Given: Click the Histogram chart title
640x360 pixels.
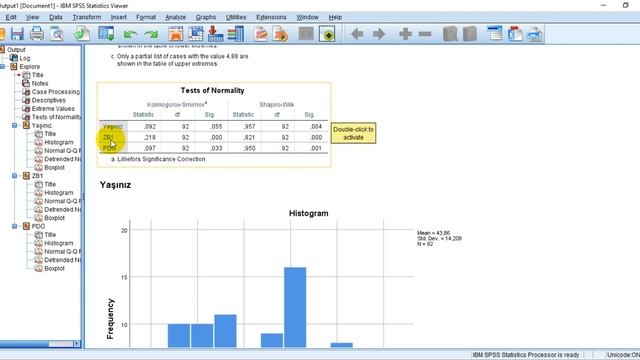Looking at the screenshot, I should (x=309, y=213).
